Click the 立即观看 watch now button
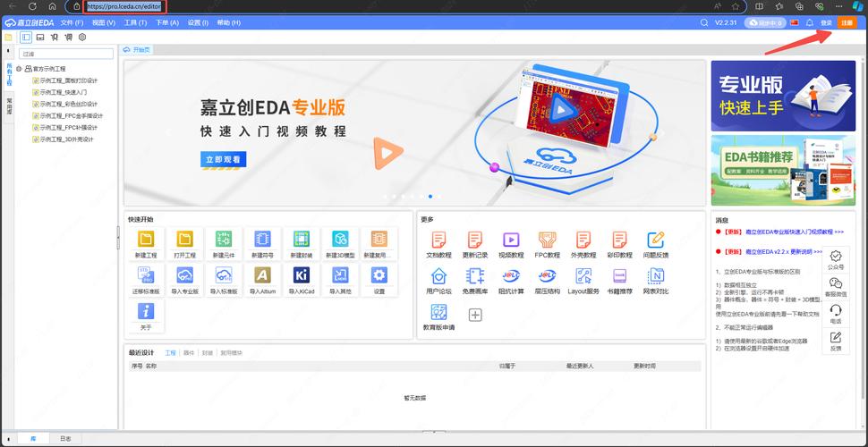The height and width of the screenshot is (447, 868). 223,159
